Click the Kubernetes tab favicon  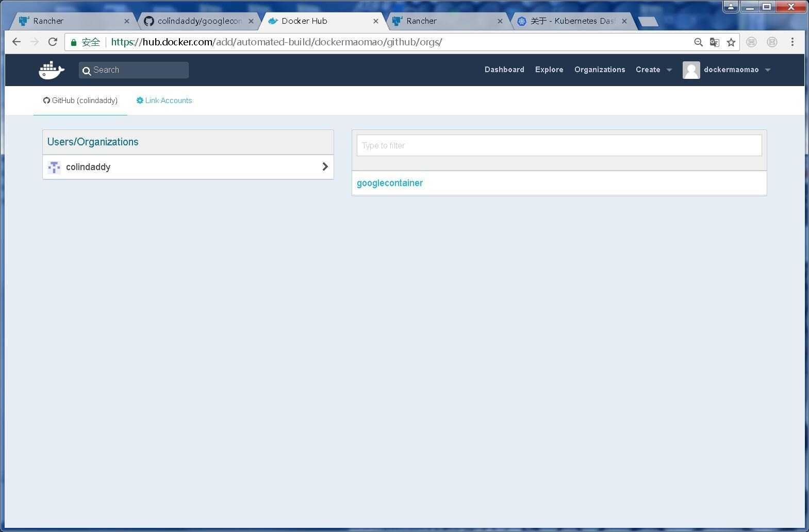pos(522,21)
